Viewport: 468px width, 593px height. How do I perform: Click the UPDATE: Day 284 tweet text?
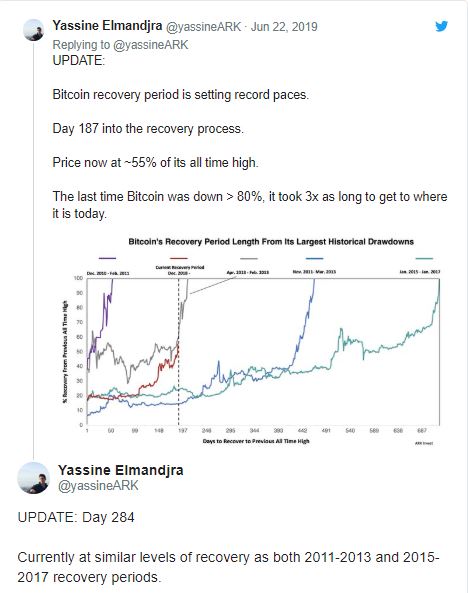click(x=76, y=517)
